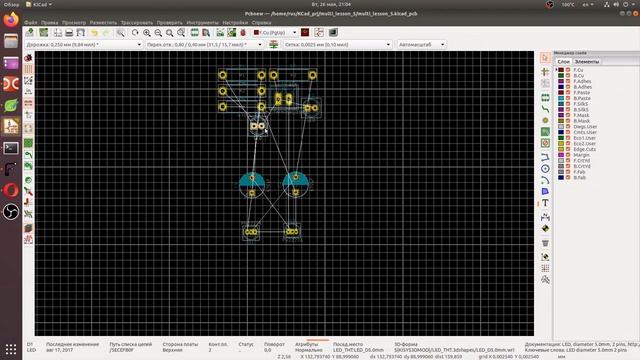
Task: Run the design rules check bug icon
Action: [243, 33]
